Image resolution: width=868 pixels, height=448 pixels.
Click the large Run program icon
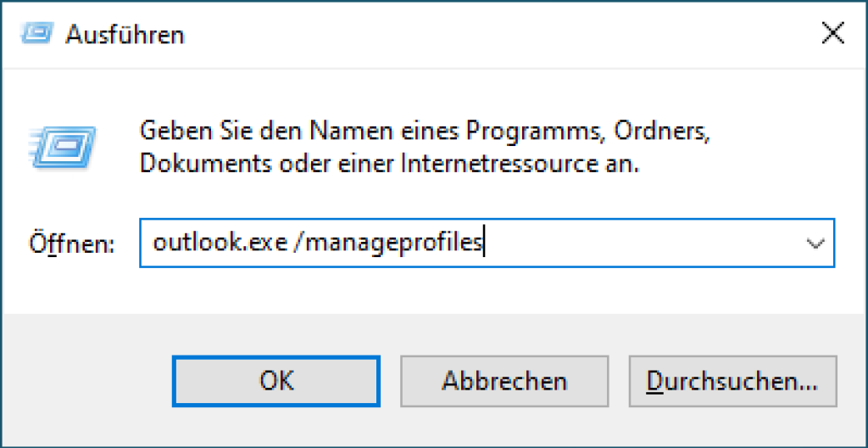pyautogui.click(x=61, y=147)
